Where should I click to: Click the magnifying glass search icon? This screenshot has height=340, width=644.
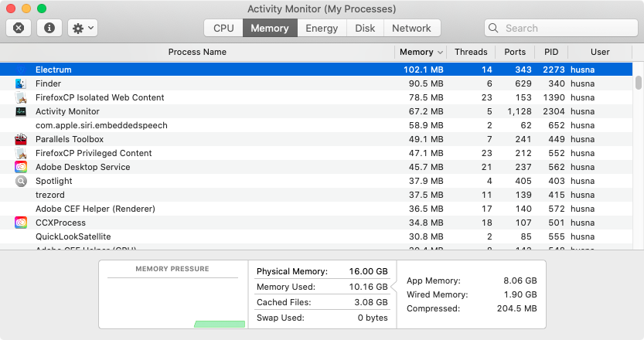click(493, 28)
